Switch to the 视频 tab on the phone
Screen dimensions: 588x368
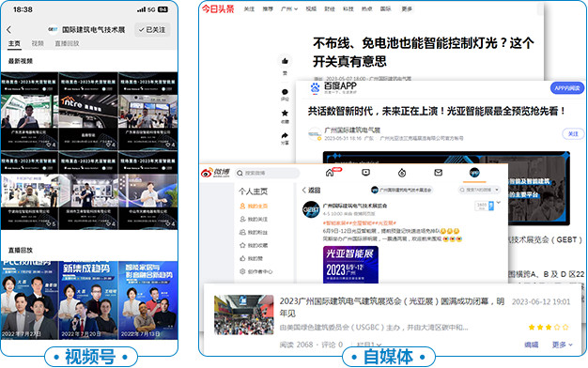point(38,43)
